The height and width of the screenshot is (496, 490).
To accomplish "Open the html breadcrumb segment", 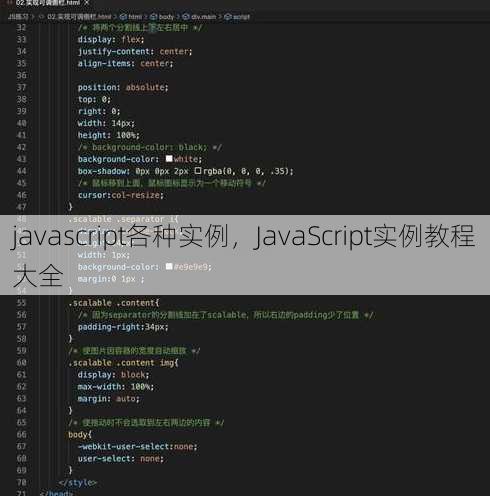I will pyautogui.click(x=131, y=17).
